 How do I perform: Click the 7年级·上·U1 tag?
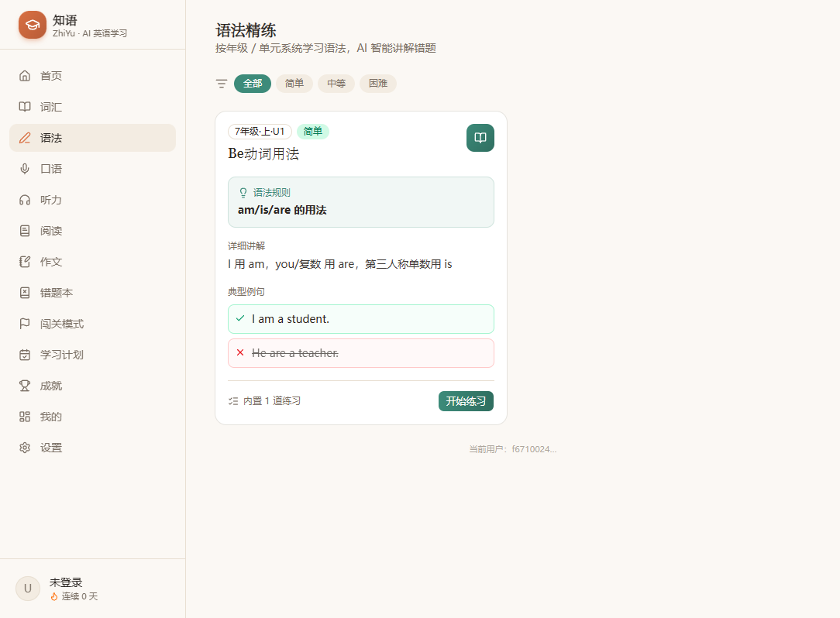[x=260, y=131]
